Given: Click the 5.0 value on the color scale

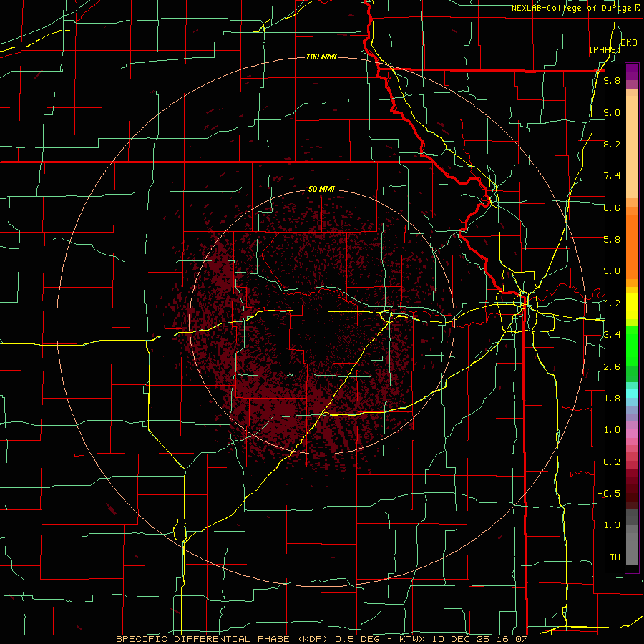Looking at the screenshot, I should (x=612, y=271).
